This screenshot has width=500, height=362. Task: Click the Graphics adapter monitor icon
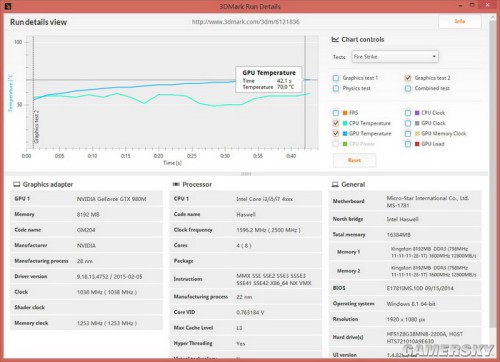click(16, 184)
